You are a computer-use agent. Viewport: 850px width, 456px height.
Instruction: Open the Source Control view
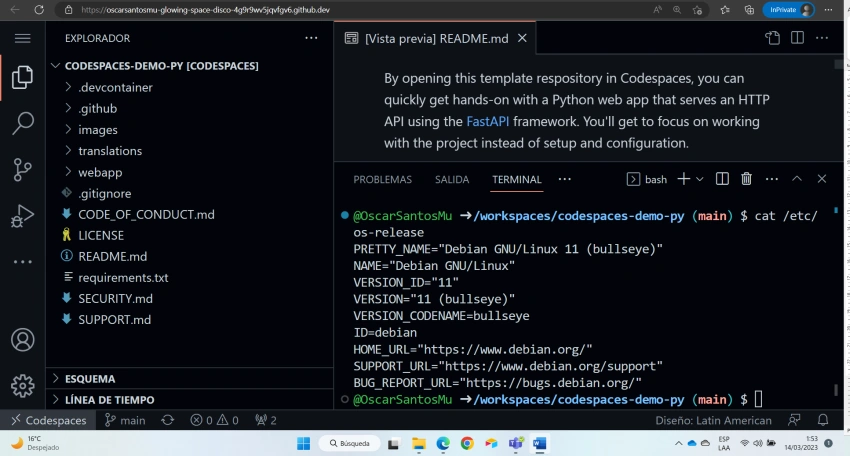[22, 170]
